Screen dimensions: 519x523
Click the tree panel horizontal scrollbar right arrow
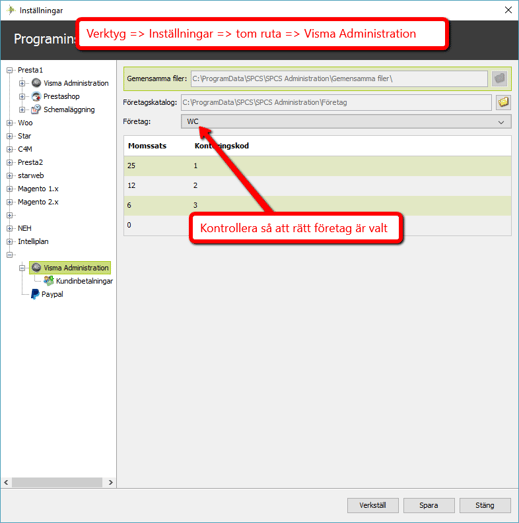pyautogui.click(x=111, y=482)
